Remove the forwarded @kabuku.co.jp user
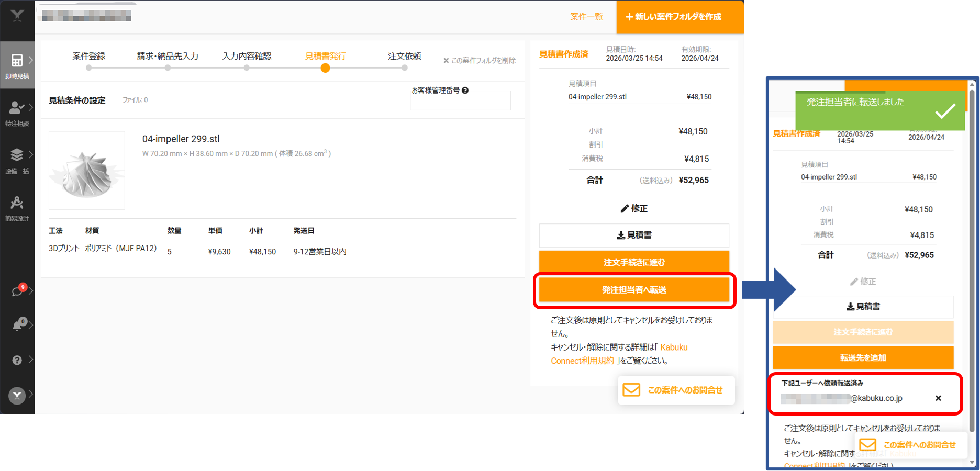This screenshot has width=980, height=471. (x=938, y=398)
